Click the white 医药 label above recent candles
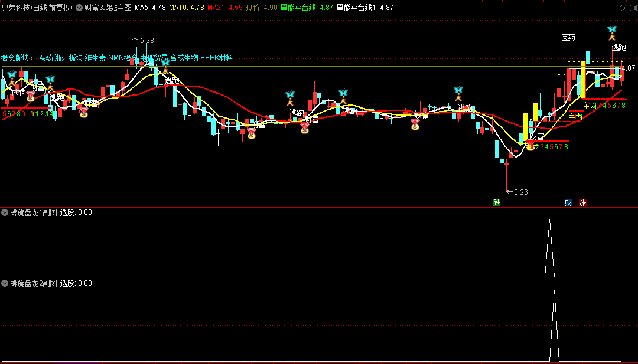This screenshot has width=638, height=364. 568,38
